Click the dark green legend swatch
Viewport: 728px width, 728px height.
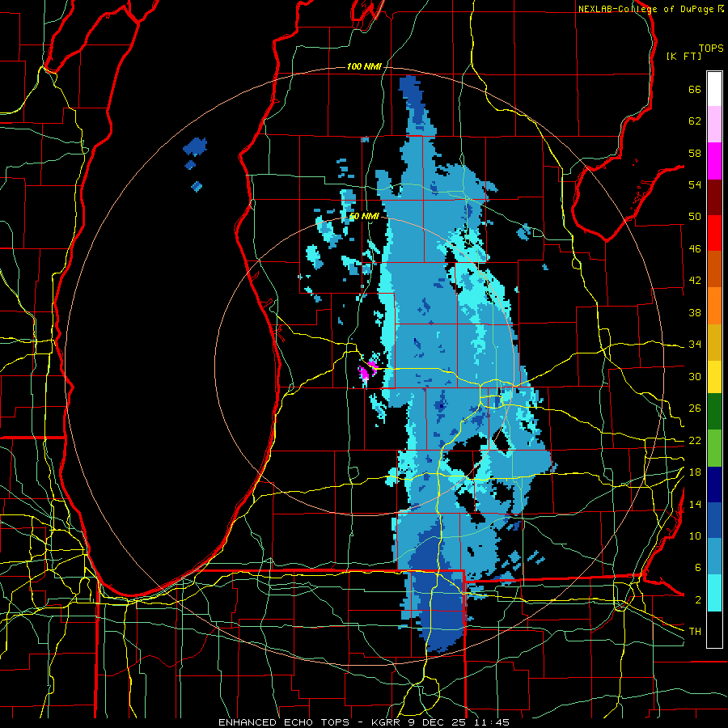[x=714, y=411]
